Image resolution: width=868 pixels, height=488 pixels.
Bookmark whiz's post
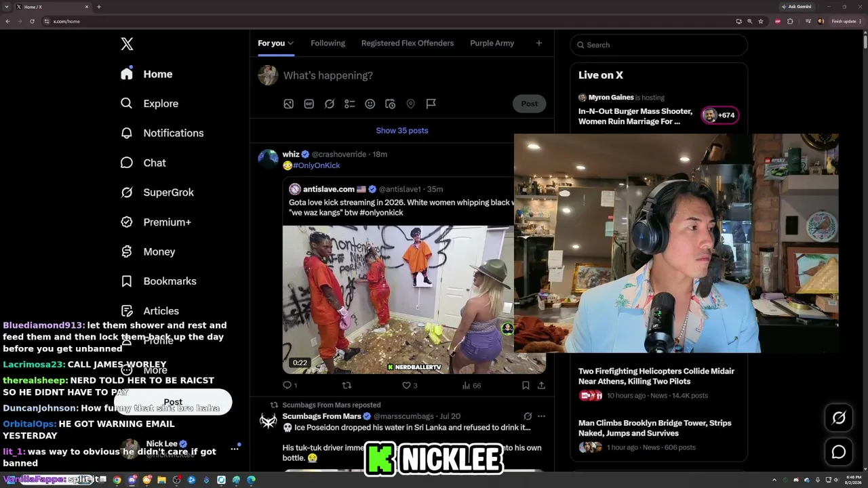tap(526, 386)
